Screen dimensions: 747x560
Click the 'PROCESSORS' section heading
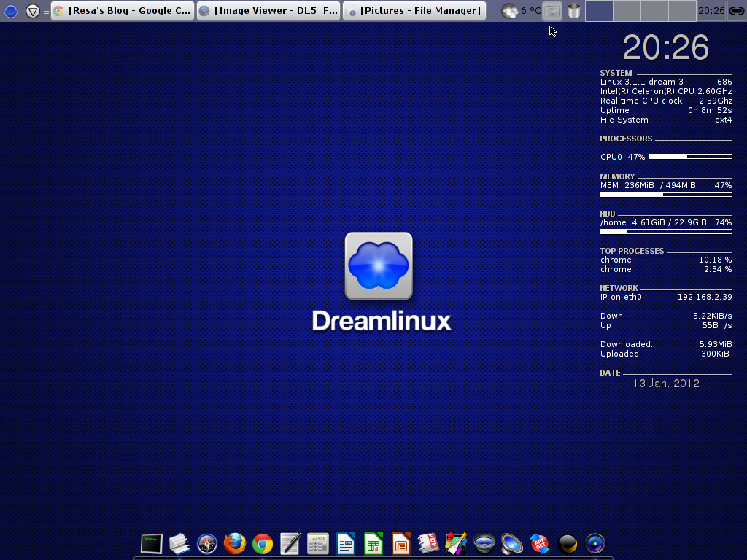coord(626,139)
